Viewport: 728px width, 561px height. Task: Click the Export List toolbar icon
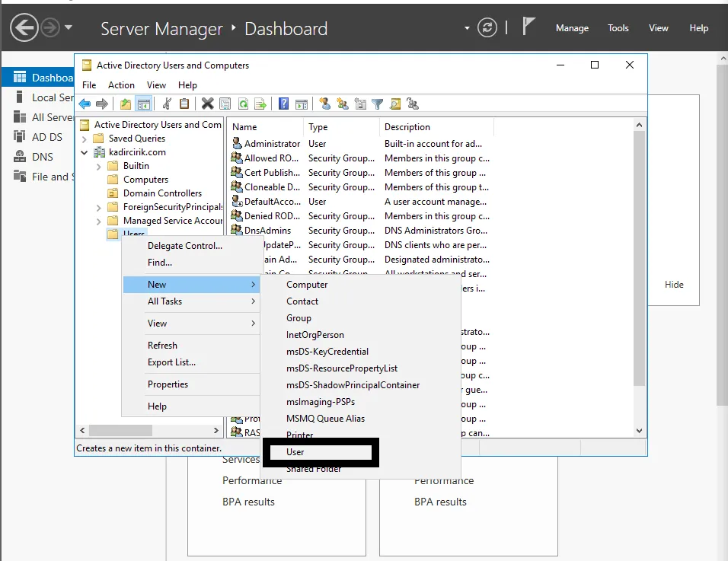[260, 104]
